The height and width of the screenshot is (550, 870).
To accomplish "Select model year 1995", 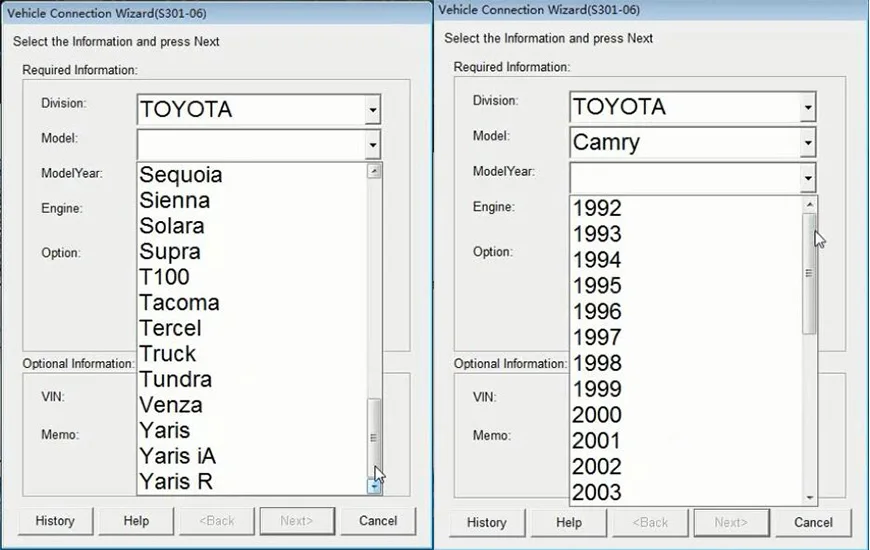I will pos(686,286).
